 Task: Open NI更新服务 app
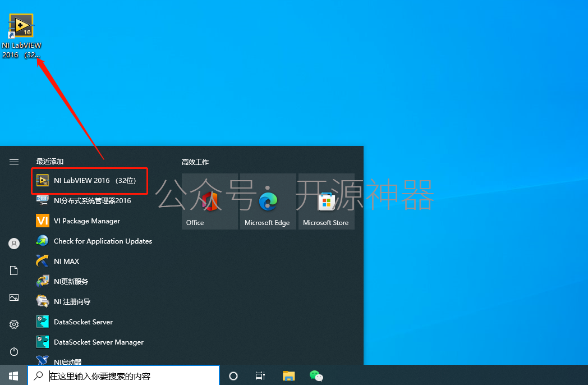(x=90, y=281)
